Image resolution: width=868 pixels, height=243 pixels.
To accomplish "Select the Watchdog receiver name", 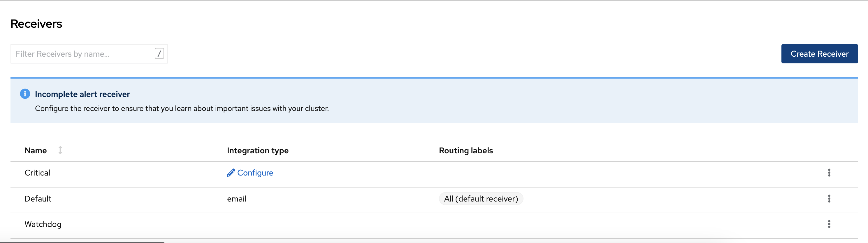I will point(43,224).
